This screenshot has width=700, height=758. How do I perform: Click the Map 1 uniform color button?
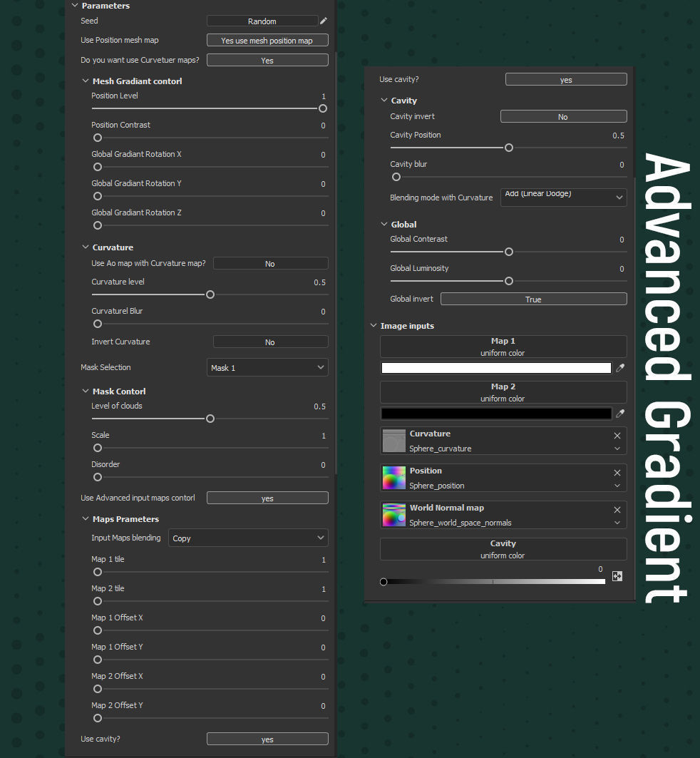tap(503, 347)
